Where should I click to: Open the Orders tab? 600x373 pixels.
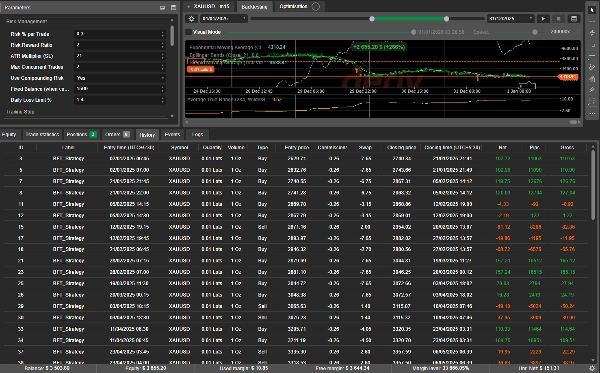(x=117, y=134)
